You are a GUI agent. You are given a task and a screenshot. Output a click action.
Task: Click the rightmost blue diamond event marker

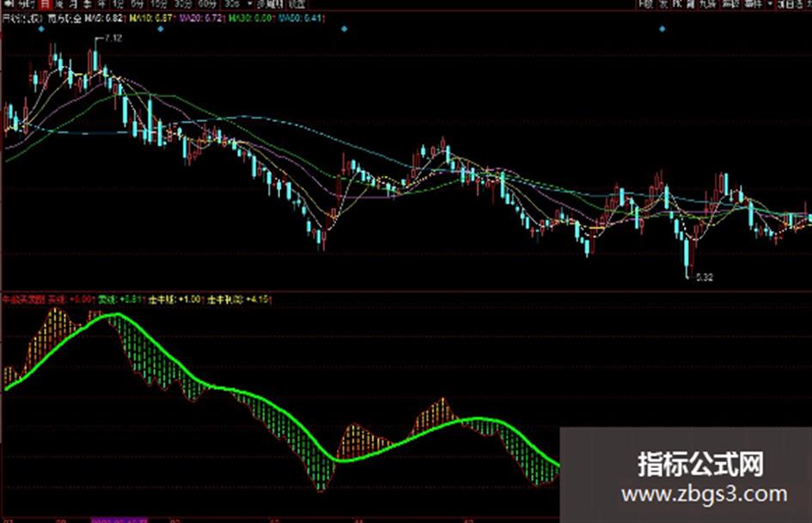pyautogui.click(x=662, y=29)
